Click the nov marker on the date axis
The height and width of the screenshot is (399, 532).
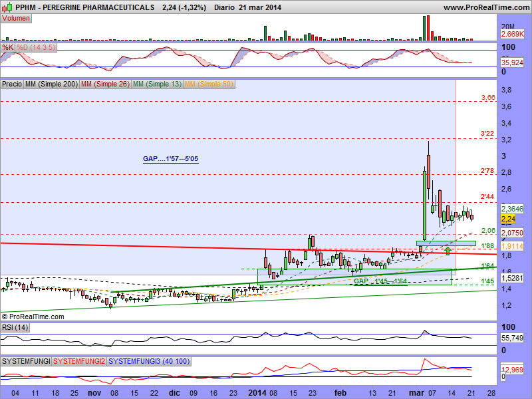(x=94, y=393)
